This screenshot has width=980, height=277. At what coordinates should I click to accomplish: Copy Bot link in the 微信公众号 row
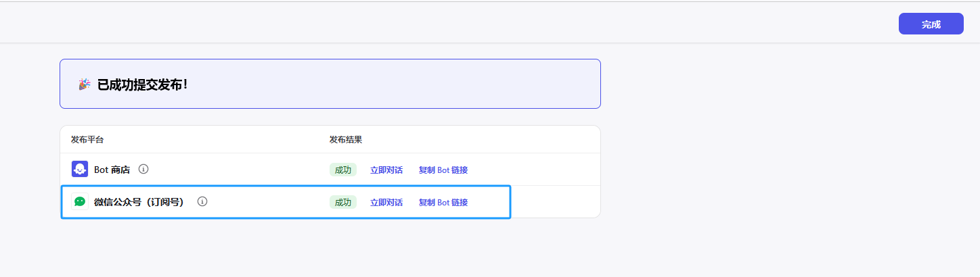coord(443,202)
